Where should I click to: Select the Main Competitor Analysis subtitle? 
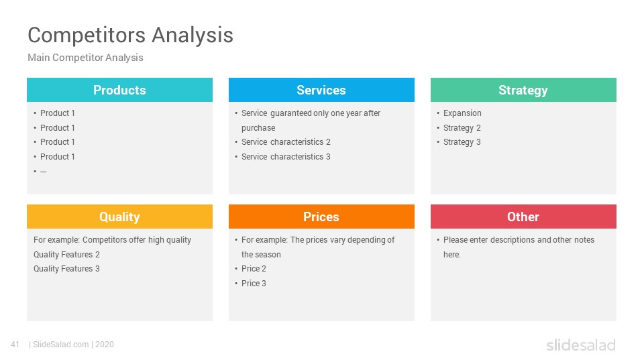[85, 58]
